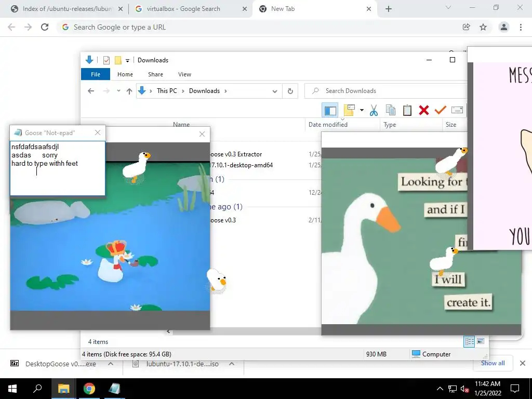Open the Windows Start menu

[12, 389]
